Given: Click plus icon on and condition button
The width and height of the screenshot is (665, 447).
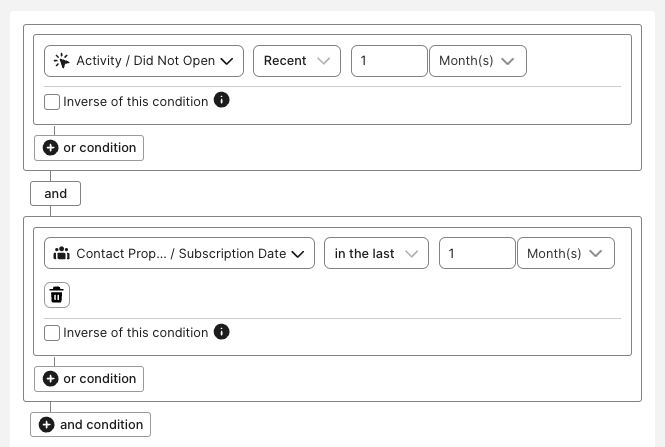Looking at the screenshot, I should click(x=46, y=425).
